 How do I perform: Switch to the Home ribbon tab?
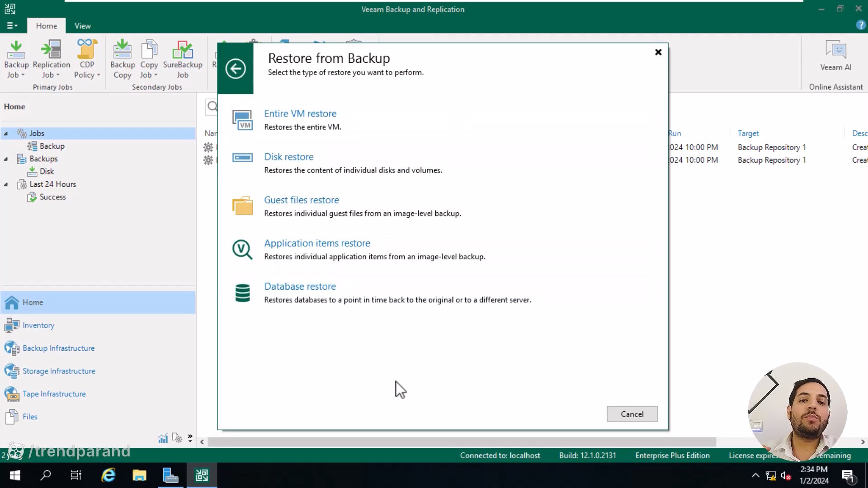[47, 26]
